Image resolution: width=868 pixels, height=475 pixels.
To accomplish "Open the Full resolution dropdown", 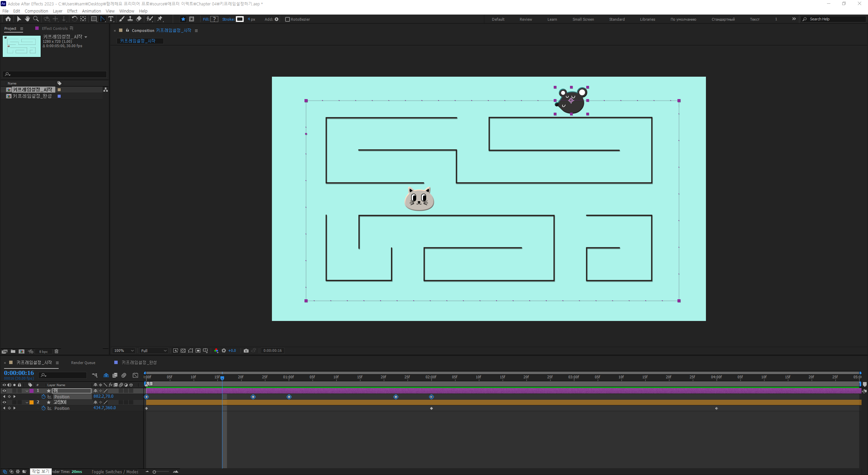I will pyautogui.click(x=154, y=350).
